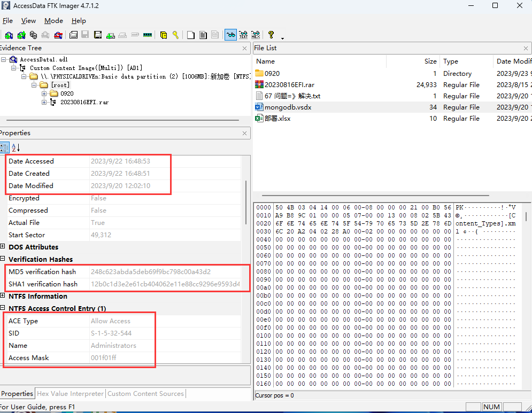532x413 pixels.
Task: Click the Capture Memory chip icon
Action: click(x=147, y=35)
